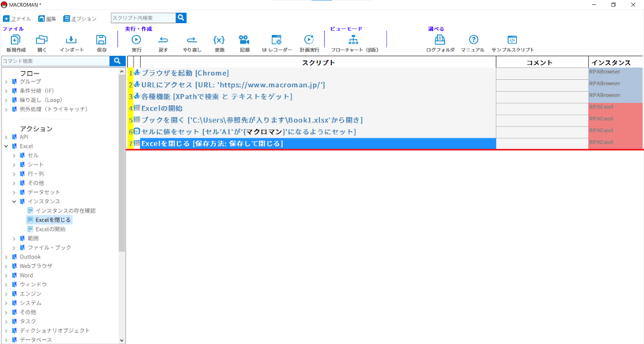644x344 pixels.
Task: Expand the グループ tree node
Action: click(6, 81)
